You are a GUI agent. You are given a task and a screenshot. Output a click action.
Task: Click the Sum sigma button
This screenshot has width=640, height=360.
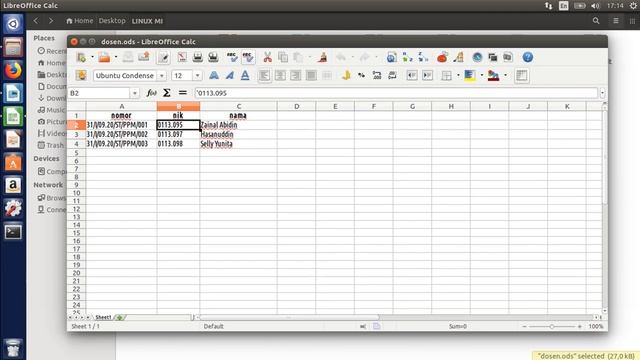167,93
